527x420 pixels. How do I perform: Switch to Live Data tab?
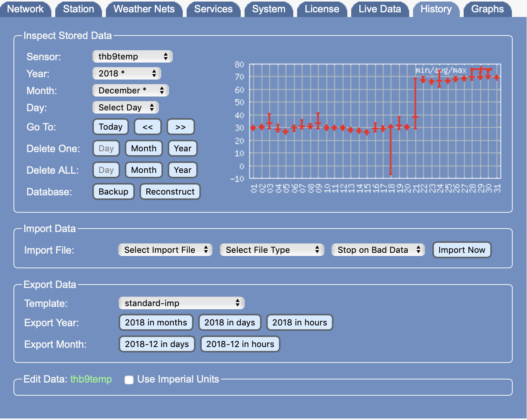pyautogui.click(x=380, y=9)
